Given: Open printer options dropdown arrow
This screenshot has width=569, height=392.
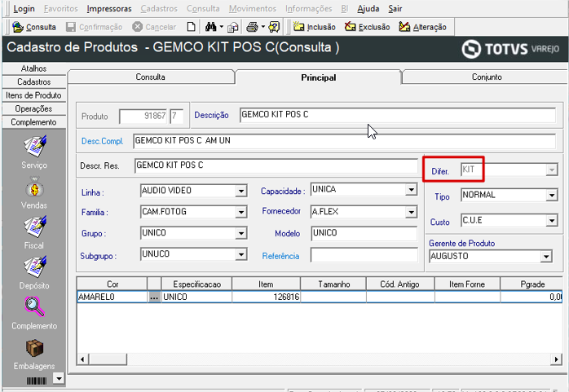Looking at the screenshot, I should 263,27.
